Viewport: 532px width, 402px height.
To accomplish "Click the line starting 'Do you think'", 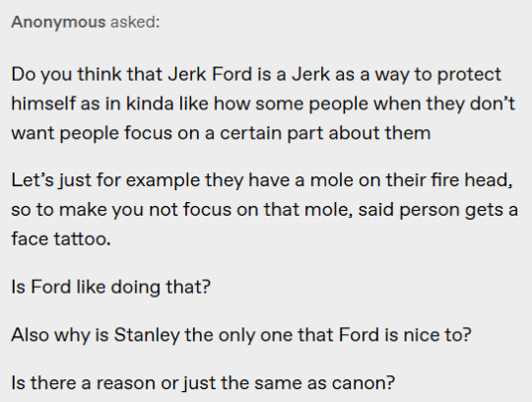I will (x=256, y=74).
